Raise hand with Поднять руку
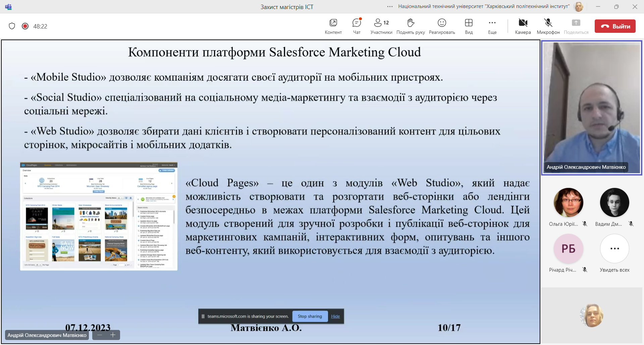 click(x=411, y=26)
